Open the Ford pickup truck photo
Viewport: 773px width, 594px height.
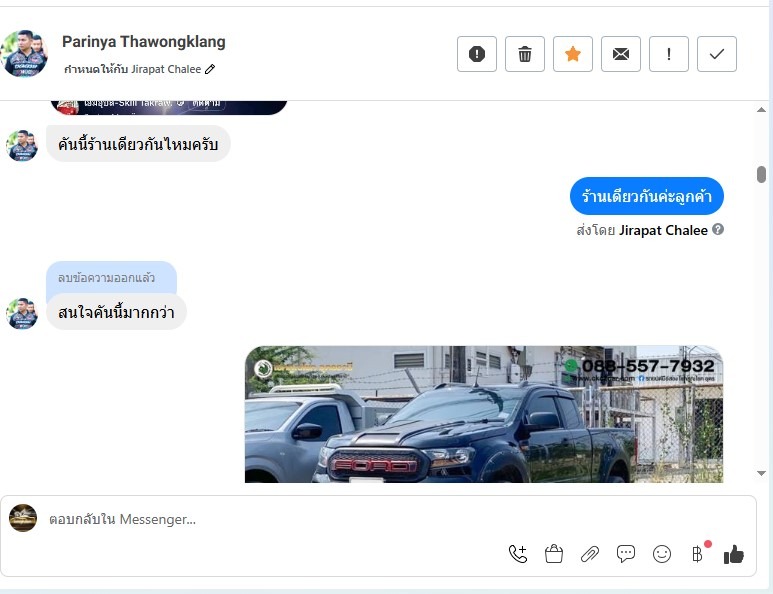[x=484, y=414]
